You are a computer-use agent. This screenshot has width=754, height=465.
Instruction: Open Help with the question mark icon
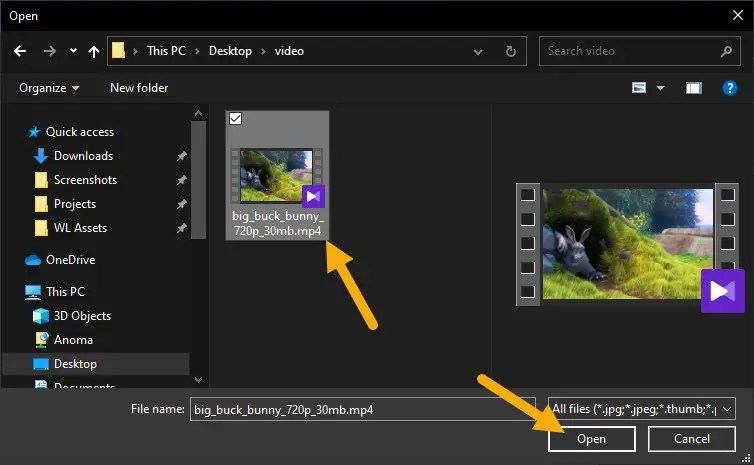[x=729, y=88]
